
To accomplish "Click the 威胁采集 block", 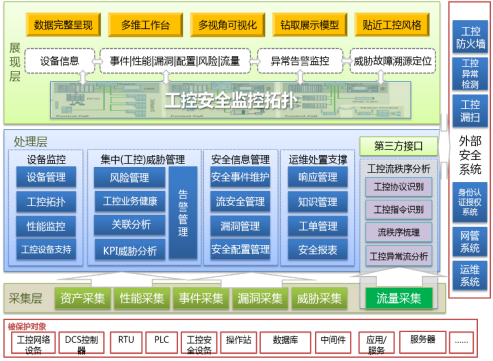I will (319, 298).
